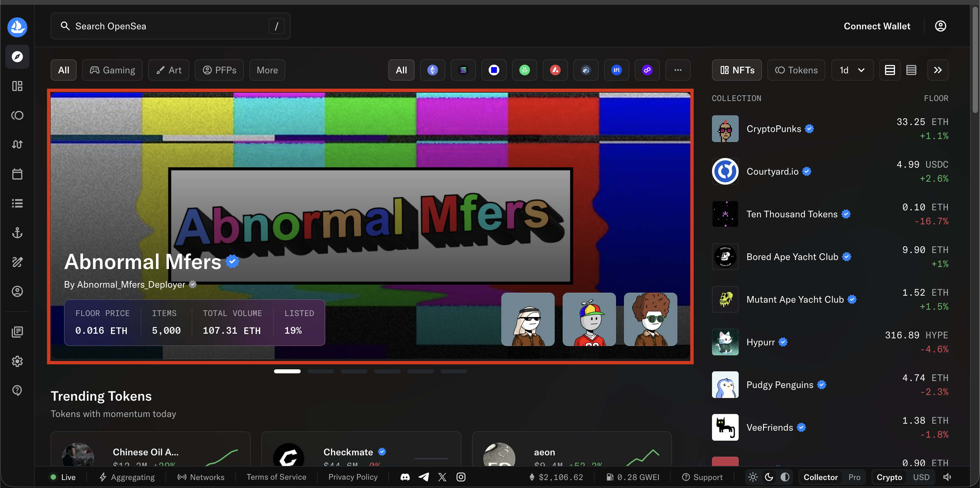Image resolution: width=980 pixels, height=488 pixels.
Task: Open the 1d timeframe dropdown
Action: click(852, 70)
